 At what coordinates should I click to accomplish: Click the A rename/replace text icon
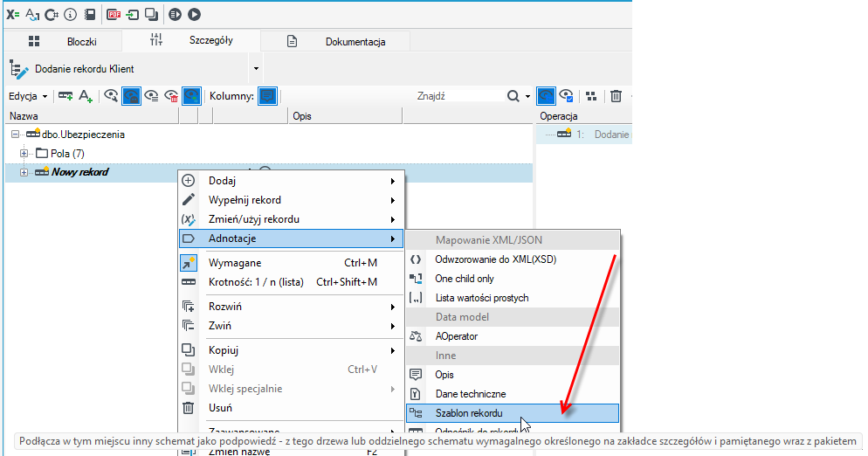tap(32, 15)
